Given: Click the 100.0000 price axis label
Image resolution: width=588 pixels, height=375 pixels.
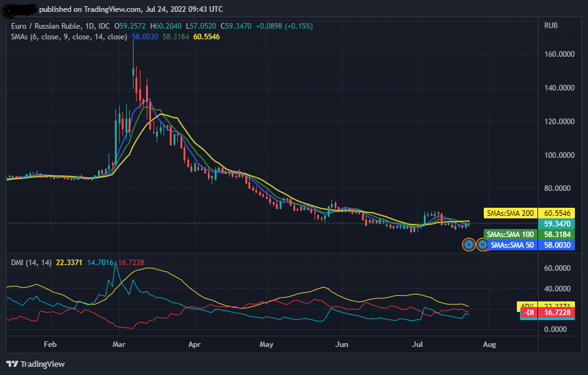Looking at the screenshot, I should [559, 155].
